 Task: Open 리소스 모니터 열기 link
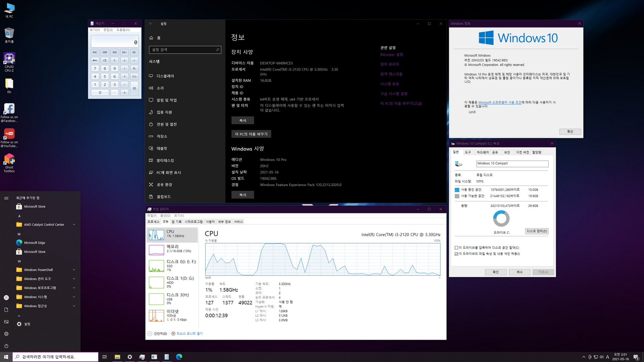(x=189, y=334)
